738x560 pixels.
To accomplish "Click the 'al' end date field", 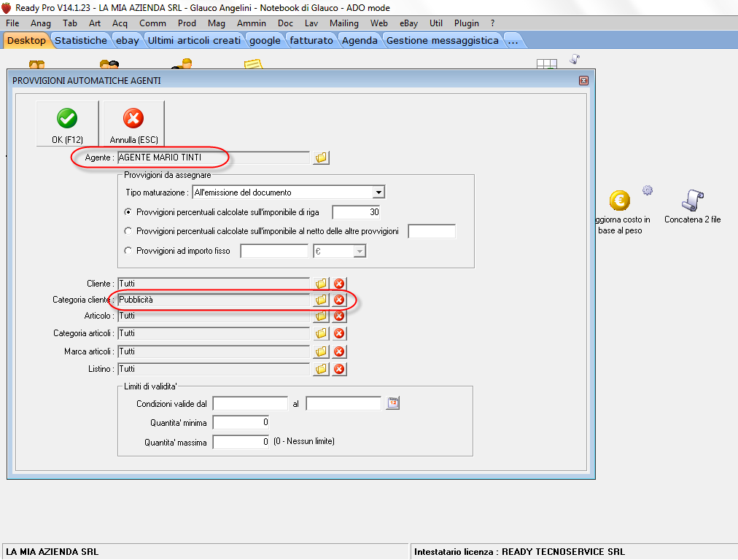I will (x=343, y=403).
